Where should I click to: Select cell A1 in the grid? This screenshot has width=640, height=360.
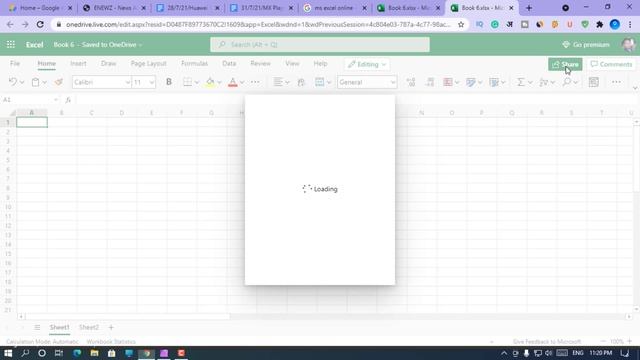point(32,122)
